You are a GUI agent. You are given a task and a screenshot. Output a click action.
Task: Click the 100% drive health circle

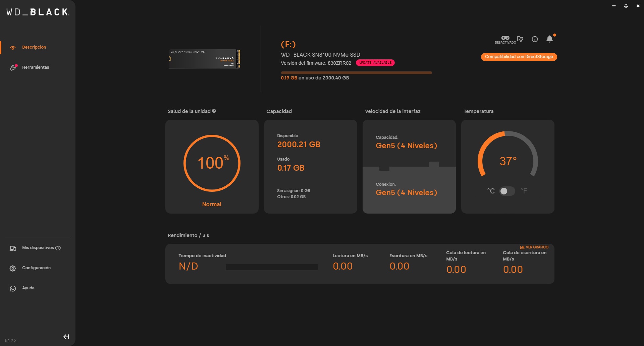212,163
